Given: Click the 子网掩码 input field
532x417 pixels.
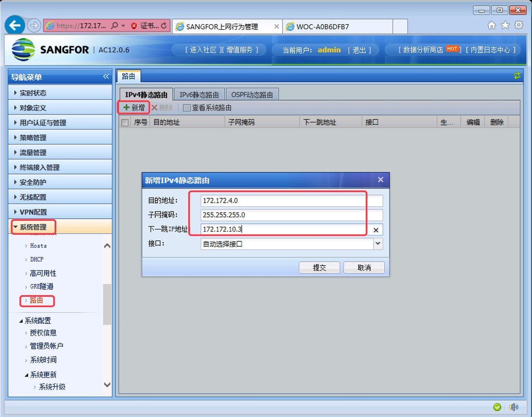Looking at the screenshot, I should [x=292, y=215].
